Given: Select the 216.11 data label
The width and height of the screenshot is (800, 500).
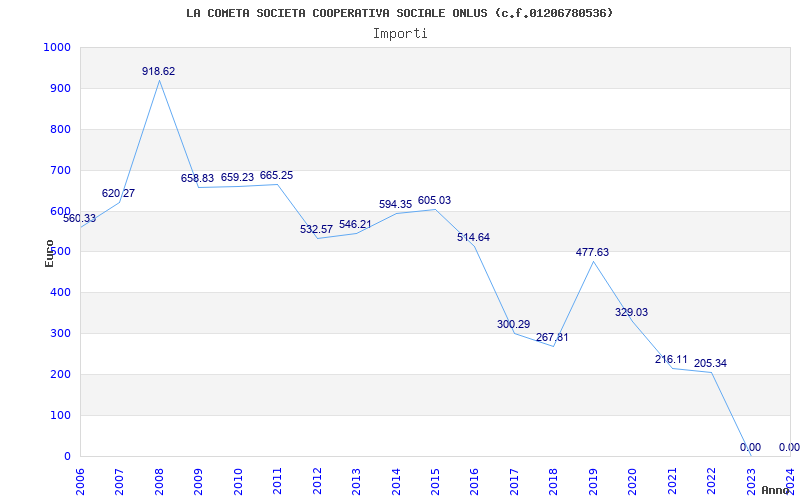Looking at the screenshot, I should click(671, 360).
